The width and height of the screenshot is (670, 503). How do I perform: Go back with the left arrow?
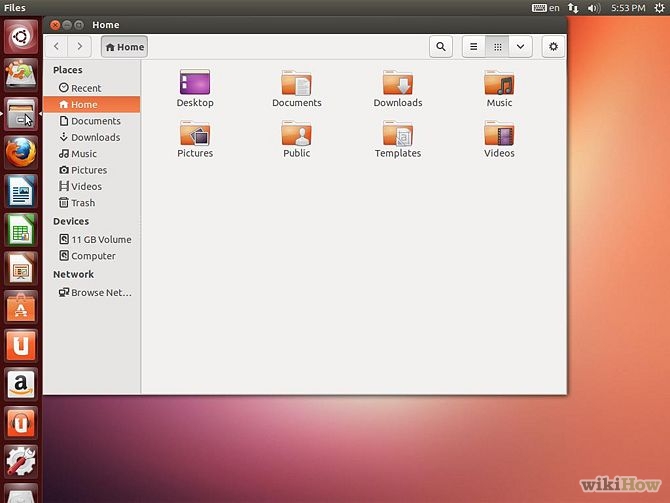pos(56,47)
